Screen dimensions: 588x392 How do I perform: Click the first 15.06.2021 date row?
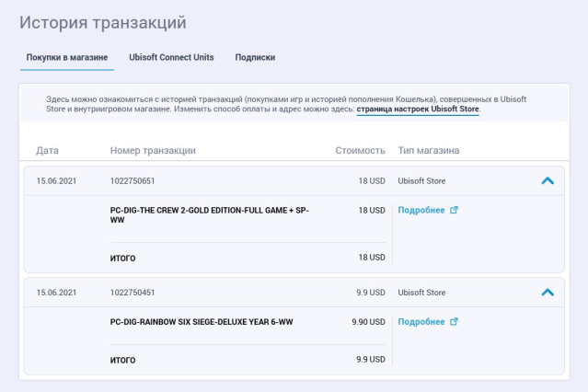click(x=294, y=180)
